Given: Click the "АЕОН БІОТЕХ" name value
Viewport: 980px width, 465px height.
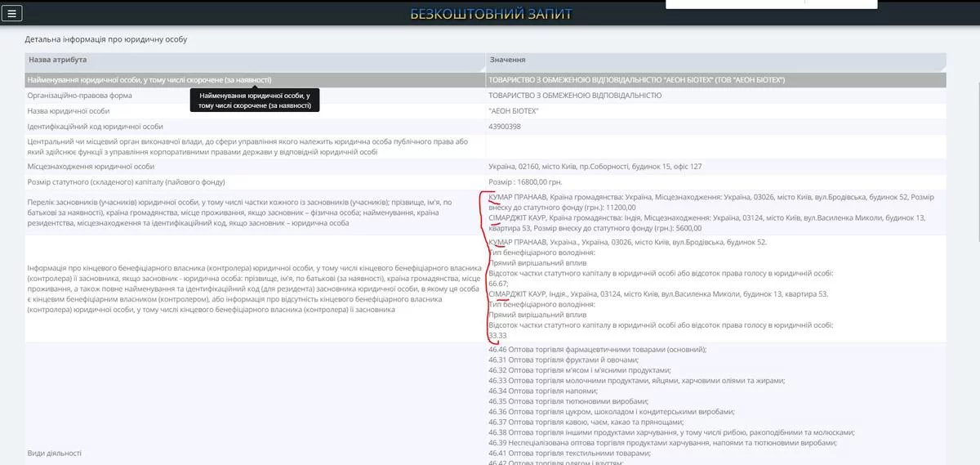Looking at the screenshot, I should [x=514, y=110].
